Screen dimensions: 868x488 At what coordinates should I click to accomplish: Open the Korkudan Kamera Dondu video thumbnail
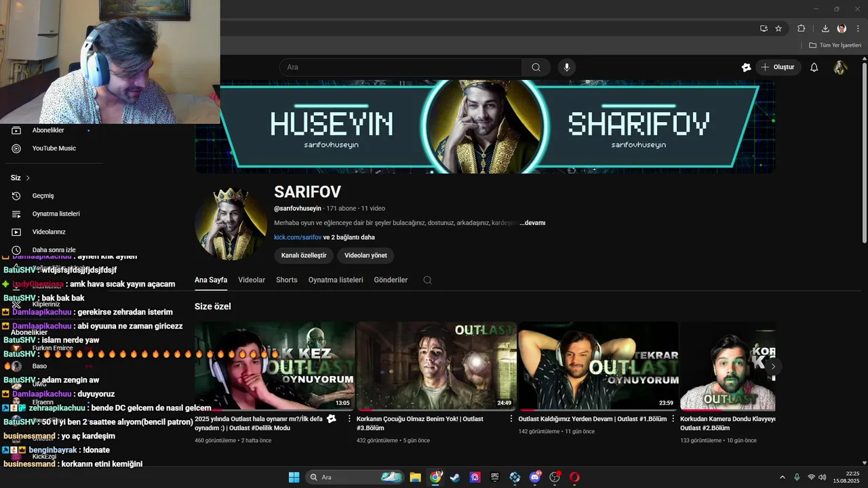728,366
